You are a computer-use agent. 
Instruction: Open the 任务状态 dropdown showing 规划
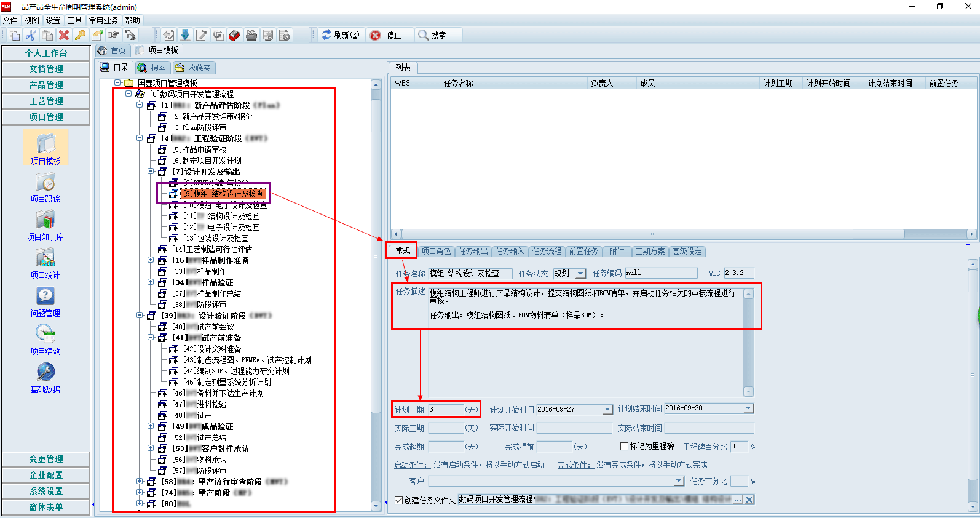pos(580,273)
